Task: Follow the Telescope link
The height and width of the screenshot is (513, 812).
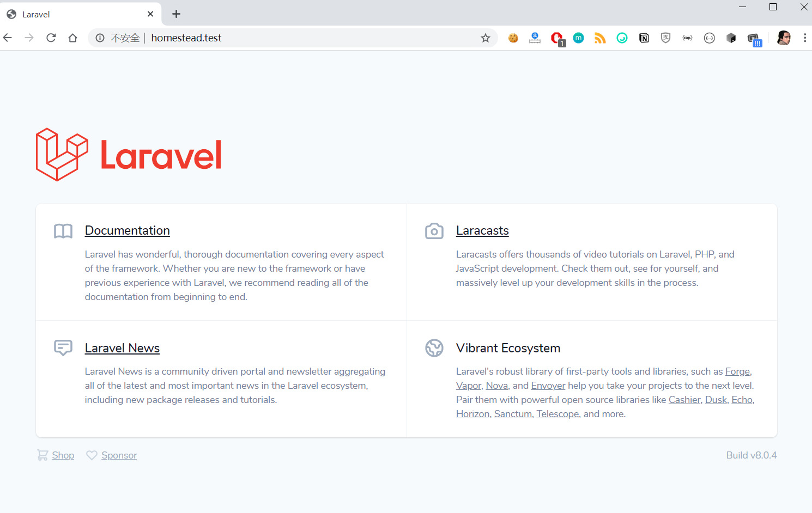Action: tap(558, 414)
